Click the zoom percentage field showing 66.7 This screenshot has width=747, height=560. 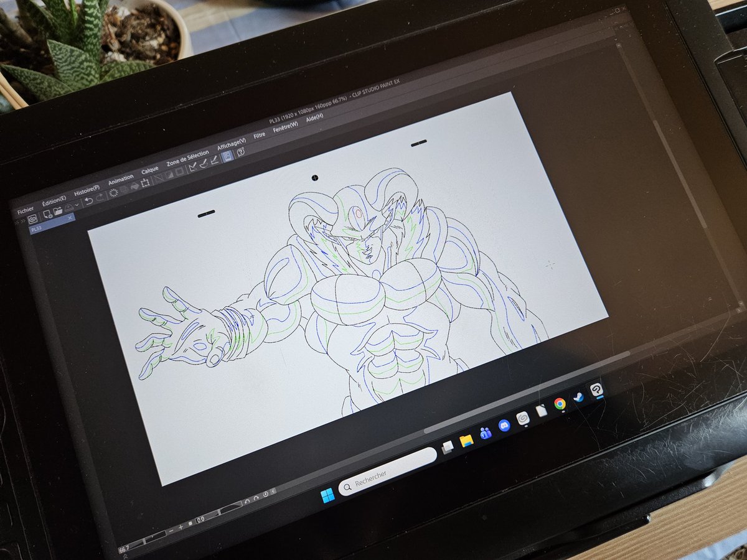pos(124,549)
